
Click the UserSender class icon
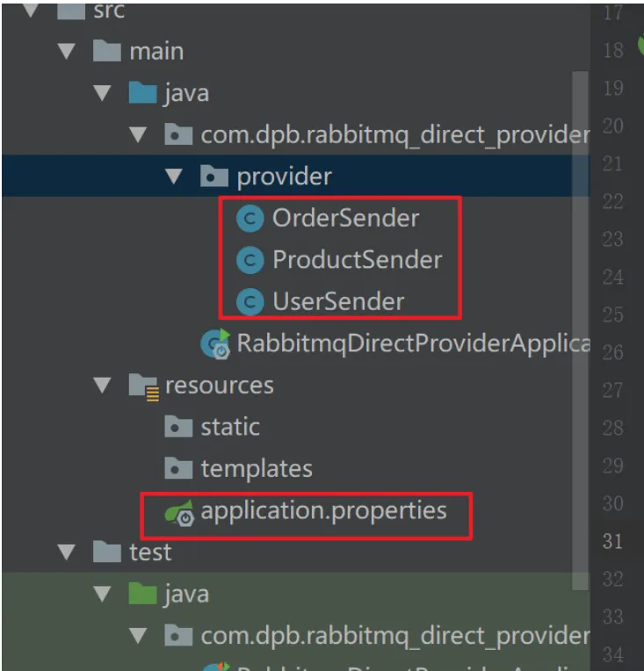click(x=250, y=302)
